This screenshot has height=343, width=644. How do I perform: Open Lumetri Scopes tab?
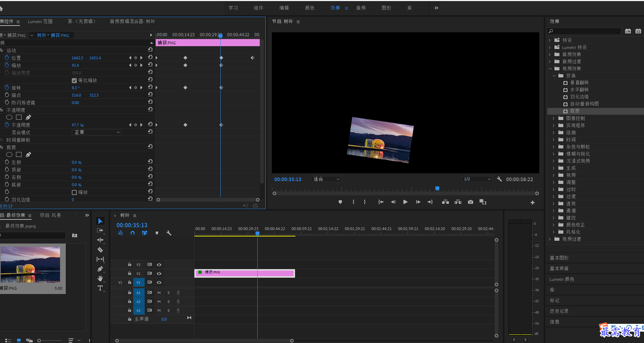(40, 21)
